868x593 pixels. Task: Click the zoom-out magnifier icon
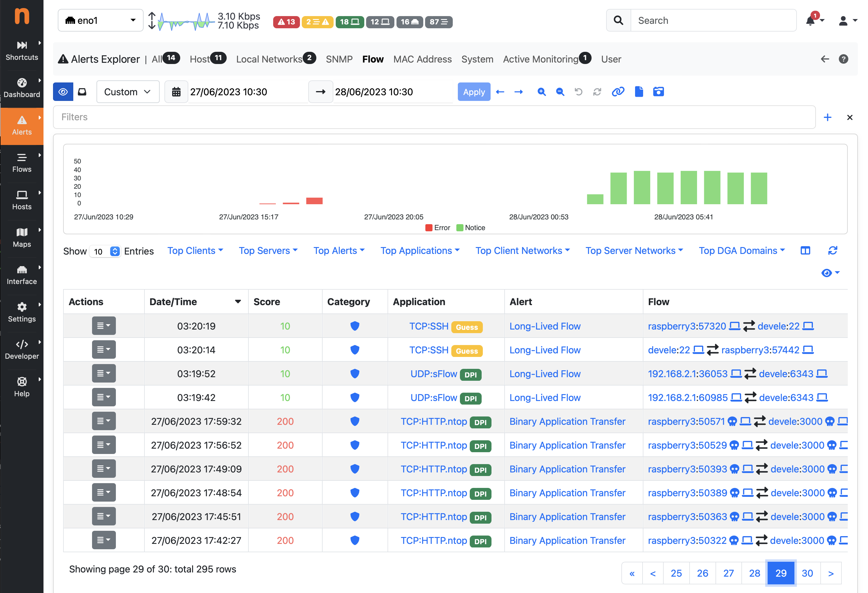(560, 92)
